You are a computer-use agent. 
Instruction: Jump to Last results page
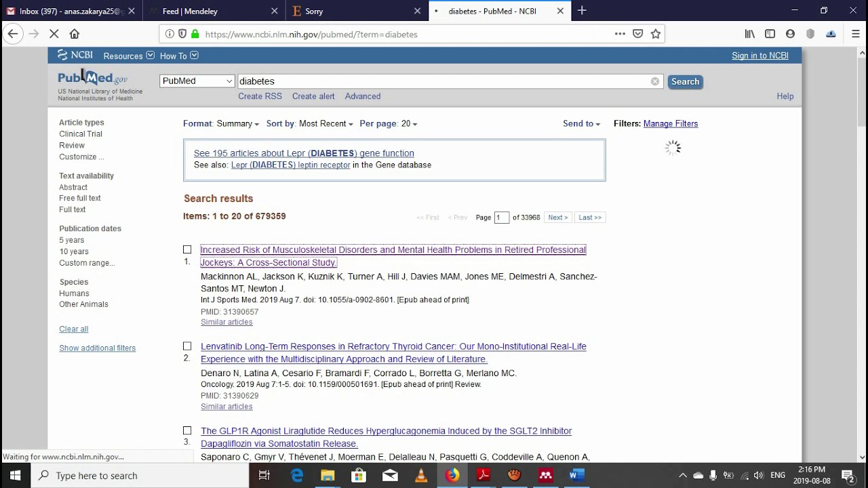pos(590,218)
